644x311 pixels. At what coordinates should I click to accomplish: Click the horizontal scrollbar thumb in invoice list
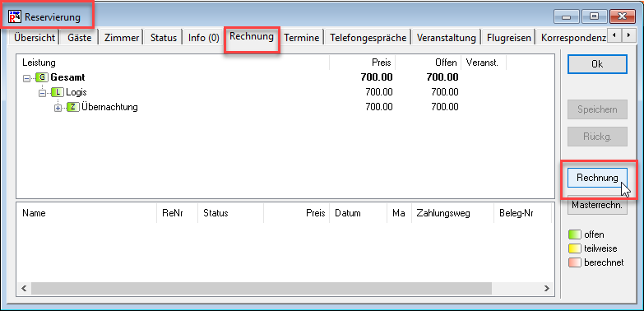(262, 289)
